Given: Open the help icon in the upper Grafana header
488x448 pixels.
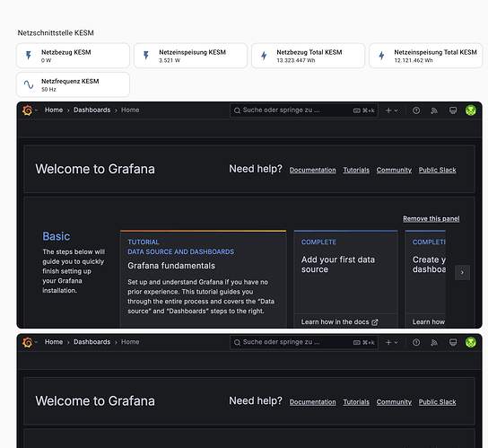Looking at the screenshot, I should coord(416,110).
